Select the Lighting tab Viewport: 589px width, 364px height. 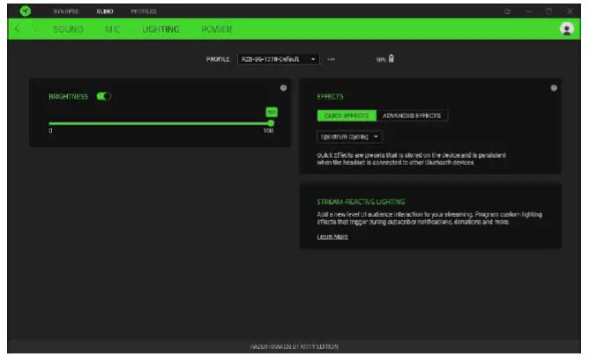(160, 29)
